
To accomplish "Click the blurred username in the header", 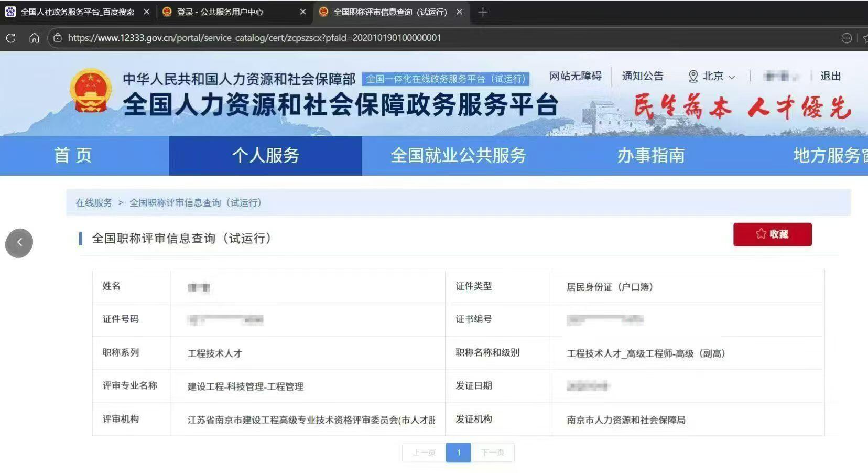I will (781, 77).
